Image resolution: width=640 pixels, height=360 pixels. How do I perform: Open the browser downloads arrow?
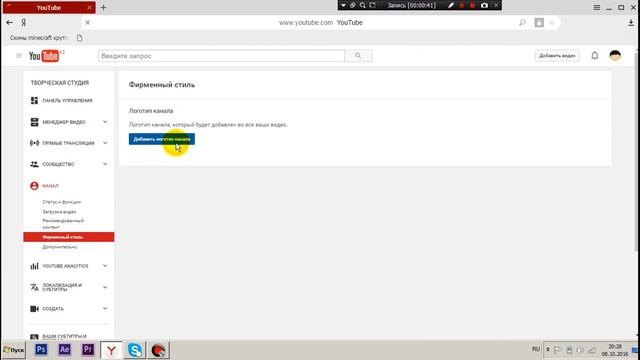click(x=631, y=23)
